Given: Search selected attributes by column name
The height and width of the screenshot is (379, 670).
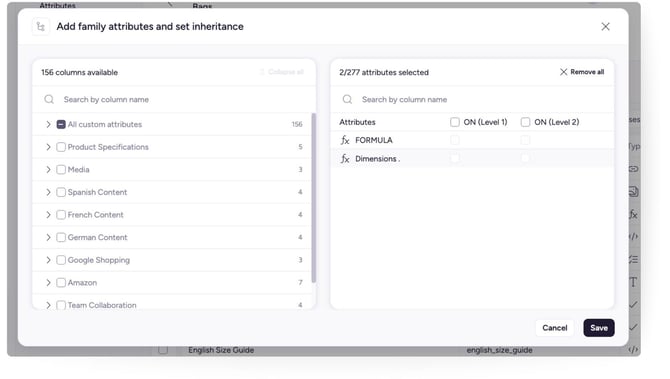Looking at the screenshot, I should (472, 100).
